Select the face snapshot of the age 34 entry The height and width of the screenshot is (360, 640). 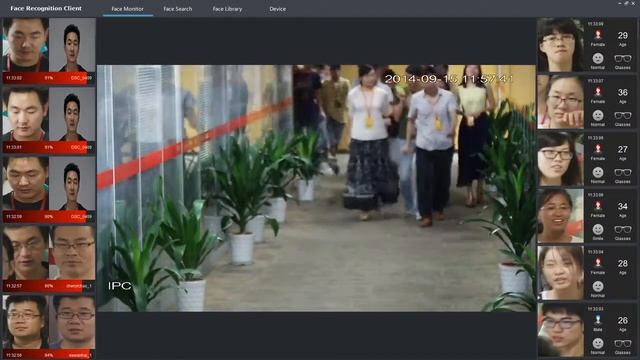(560, 216)
